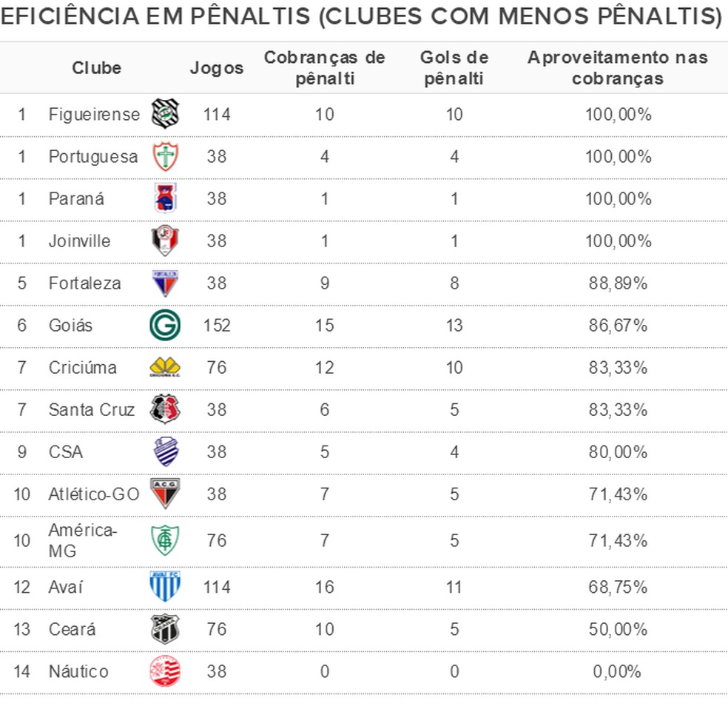Click the Figueirense team name
The height and width of the screenshot is (726, 728).
click(x=94, y=114)
